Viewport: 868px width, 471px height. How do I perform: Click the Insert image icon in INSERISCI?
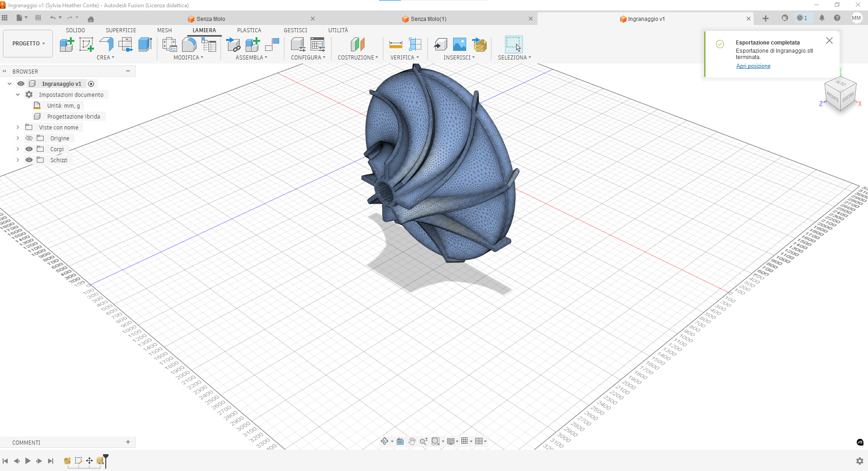click(459, 45)
